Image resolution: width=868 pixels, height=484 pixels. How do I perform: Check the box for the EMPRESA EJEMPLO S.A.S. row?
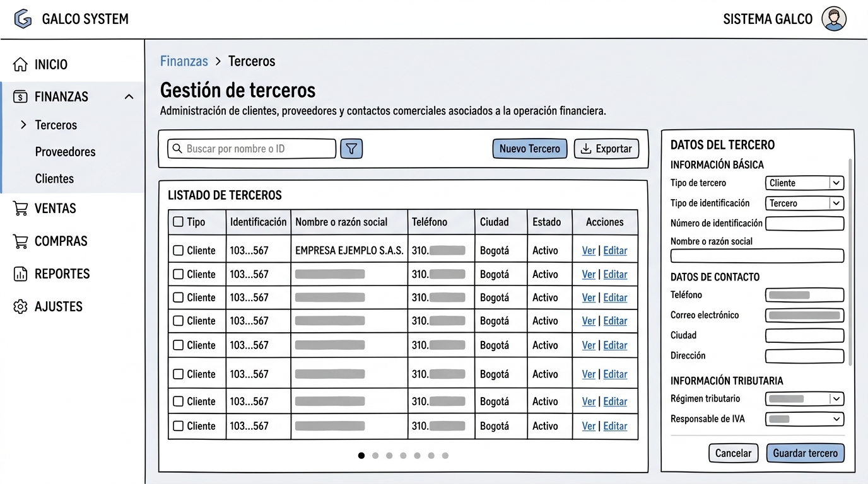(x=178, y=250)
